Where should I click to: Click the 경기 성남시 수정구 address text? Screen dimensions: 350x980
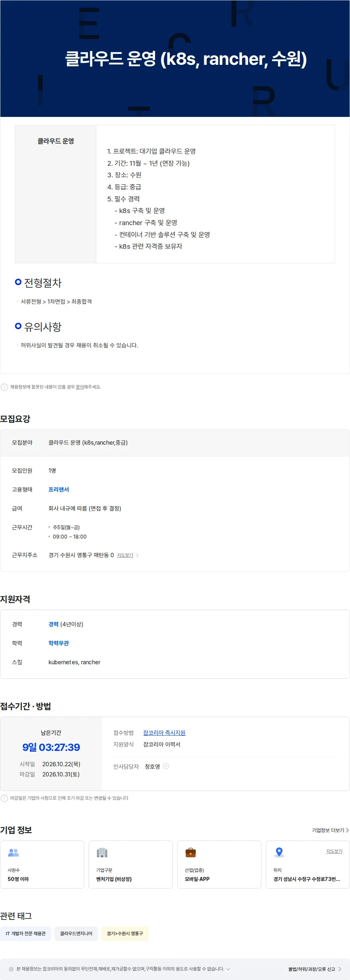[x=307, y=879]
